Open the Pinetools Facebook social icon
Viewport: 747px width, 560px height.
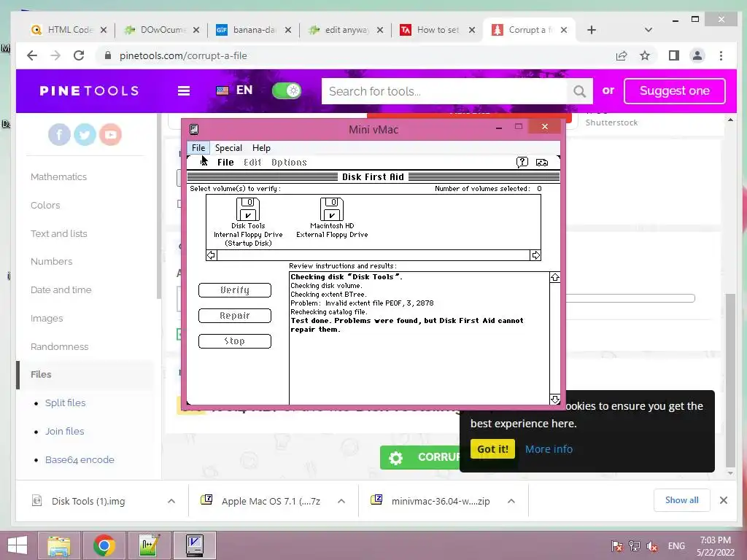click(x=59, y=135)
